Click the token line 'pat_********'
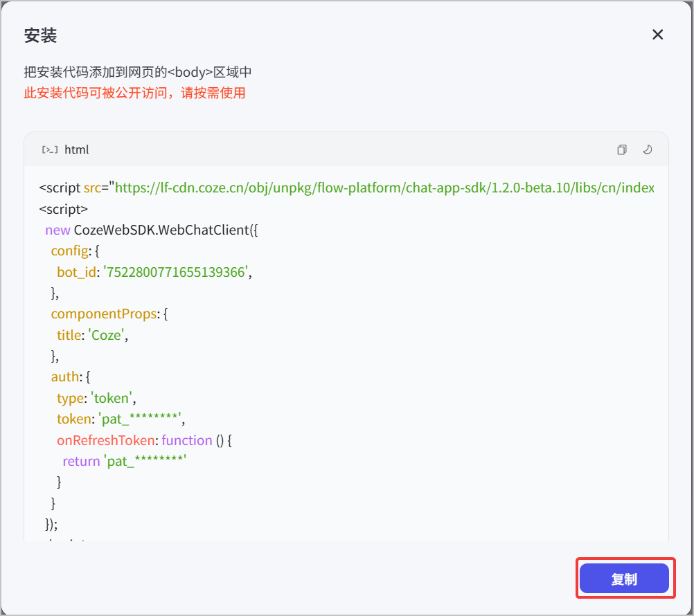This screenshot has height=616, width=694. click(121, 419)
